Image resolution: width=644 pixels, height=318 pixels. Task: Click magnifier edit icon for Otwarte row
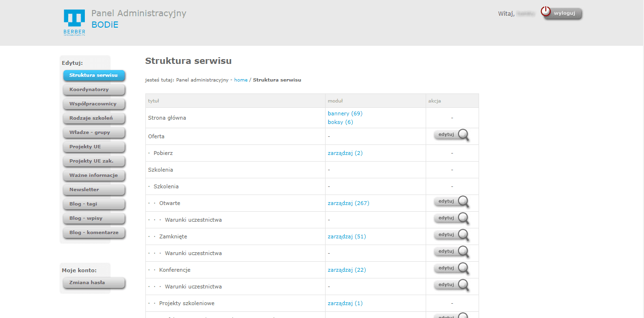point(463,202)
